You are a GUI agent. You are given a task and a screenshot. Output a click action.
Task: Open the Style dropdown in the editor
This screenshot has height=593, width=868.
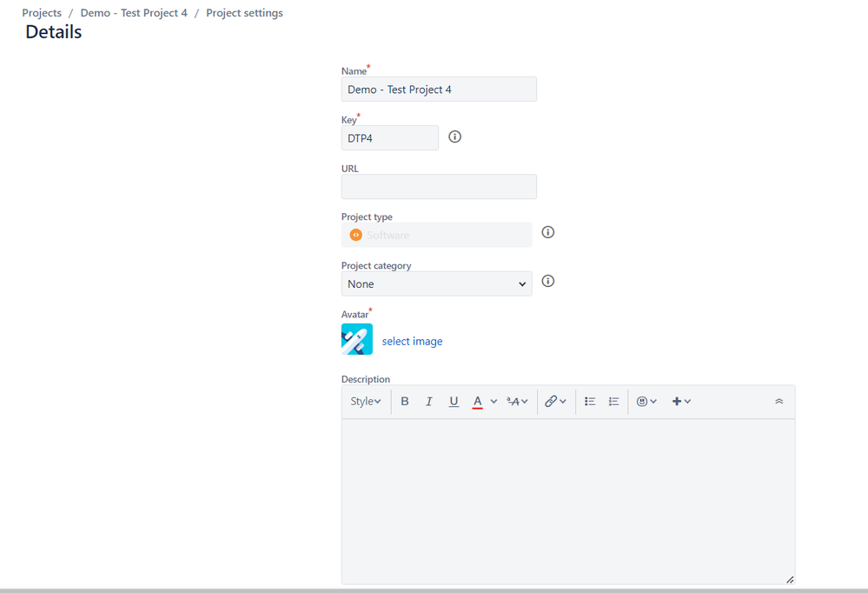(x=365, y=401)
